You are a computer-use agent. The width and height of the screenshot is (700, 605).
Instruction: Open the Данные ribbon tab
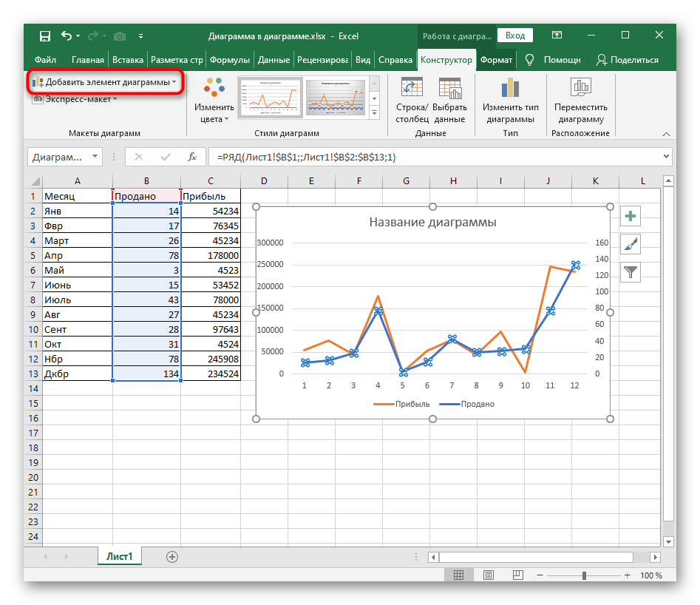pos(273,60)
